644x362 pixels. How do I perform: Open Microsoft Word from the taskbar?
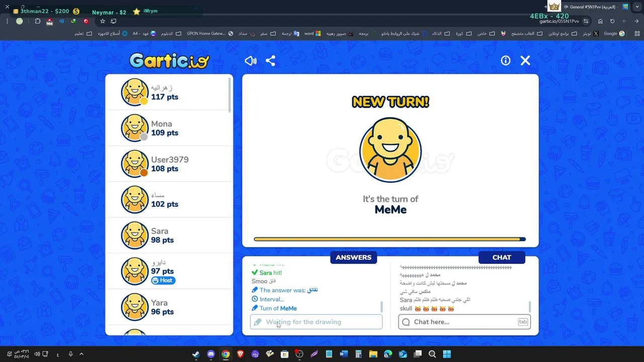pos(344,354)
